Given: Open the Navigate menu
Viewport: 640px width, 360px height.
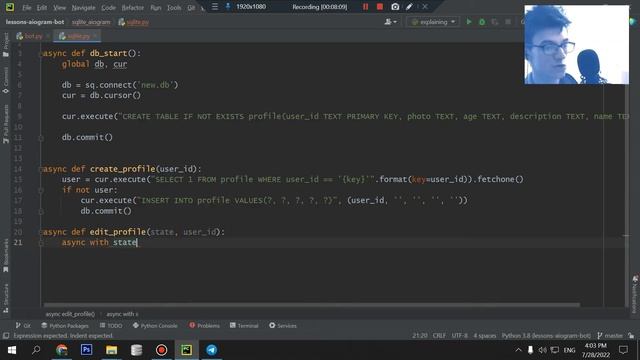Looking at the screenshot, I should [83, 8].
